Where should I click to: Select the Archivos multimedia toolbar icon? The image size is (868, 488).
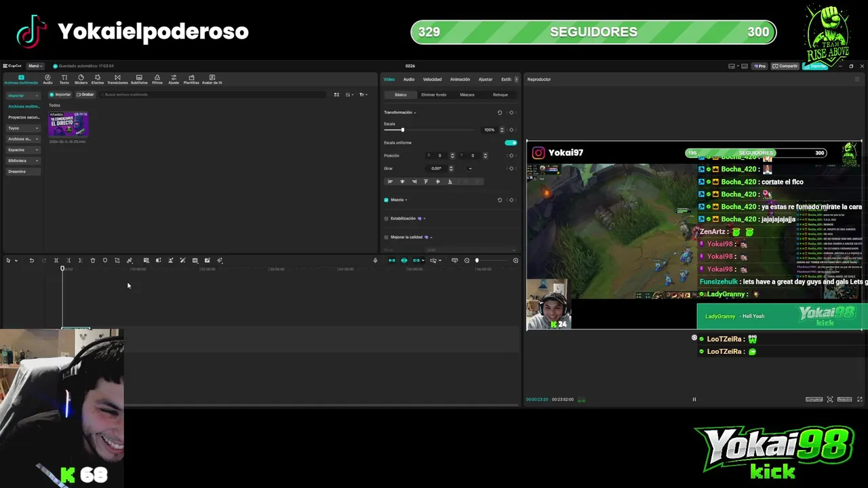(x=21, y=79)
